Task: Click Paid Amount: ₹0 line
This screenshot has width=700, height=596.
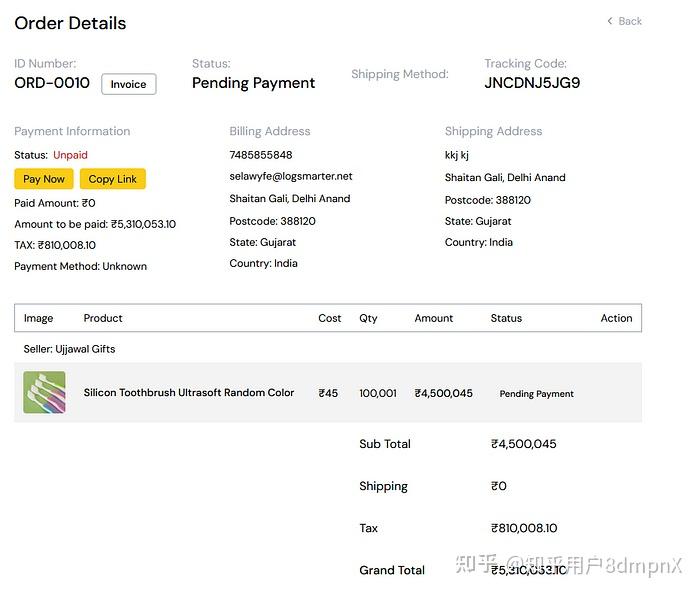Action: click(x=54, y=203)
